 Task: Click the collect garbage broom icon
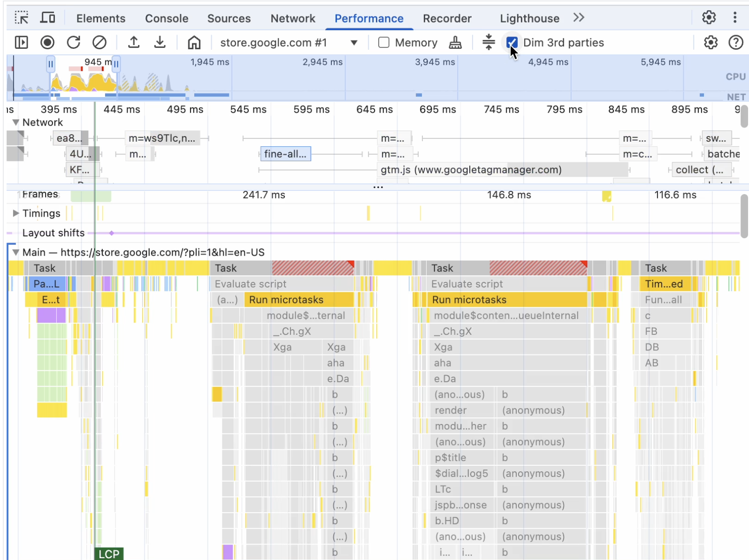(455, 43)
